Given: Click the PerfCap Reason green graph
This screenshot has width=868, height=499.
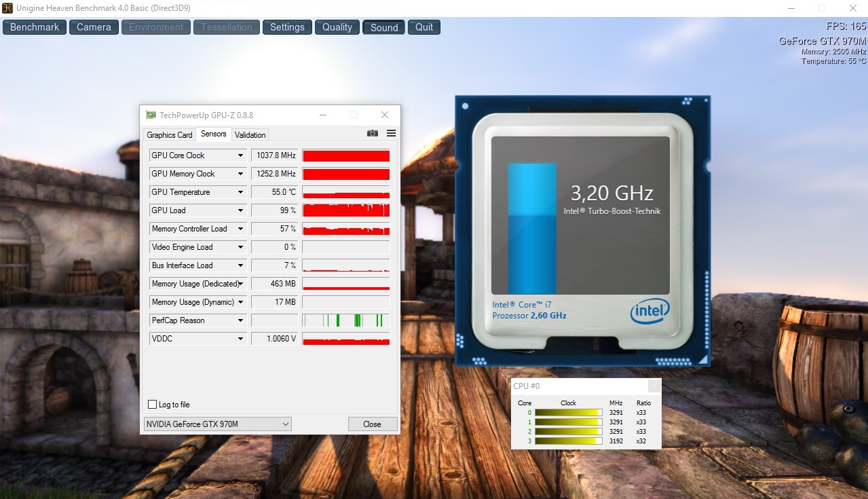Looking at the screenshot, I should 346,320.
